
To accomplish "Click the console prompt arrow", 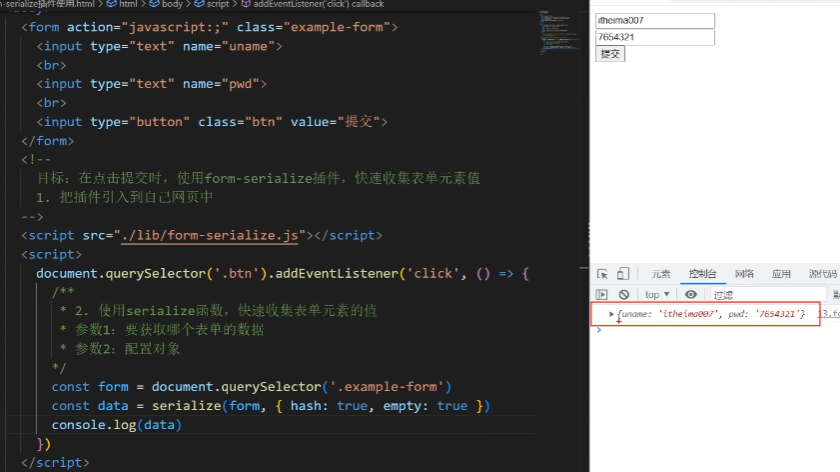I will (x=599, y=330).
